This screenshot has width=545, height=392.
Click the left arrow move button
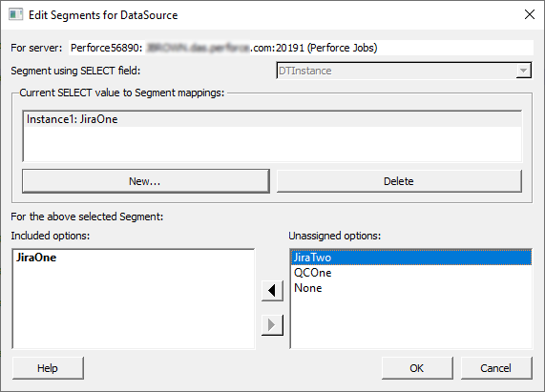pyautogui.click(x=272, y=291)
